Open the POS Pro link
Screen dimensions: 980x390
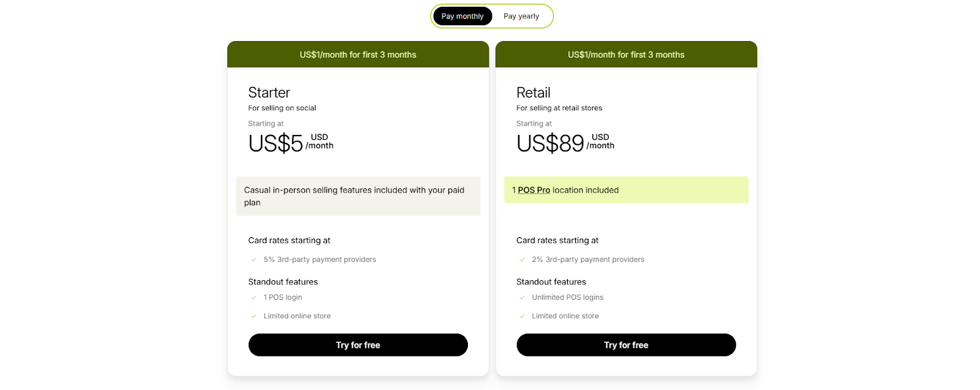coord(534,189)
